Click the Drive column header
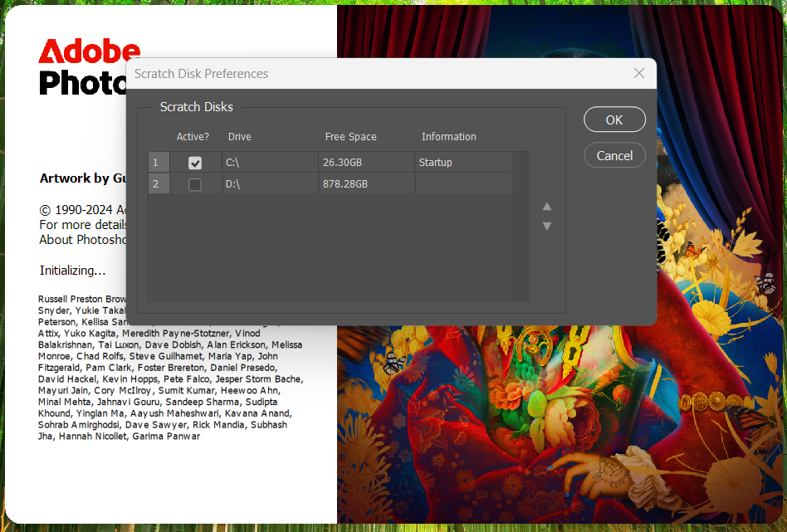 (239, 136)
